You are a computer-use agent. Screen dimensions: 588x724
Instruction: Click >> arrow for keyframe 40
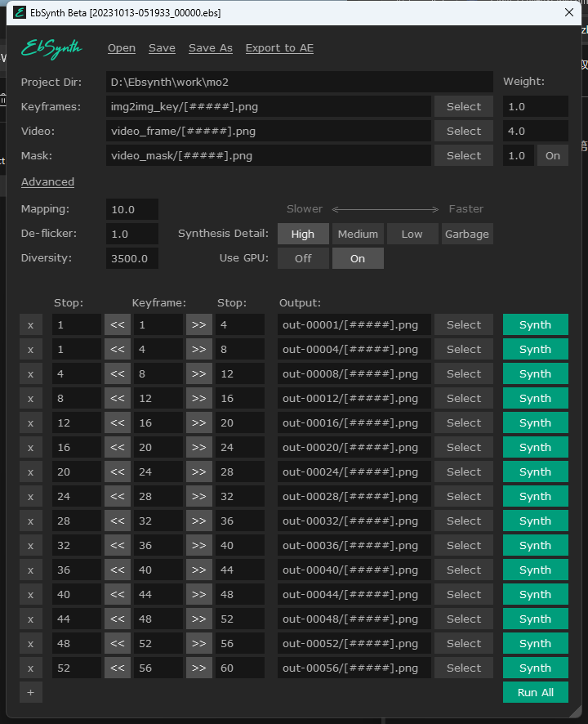point(199,570)
